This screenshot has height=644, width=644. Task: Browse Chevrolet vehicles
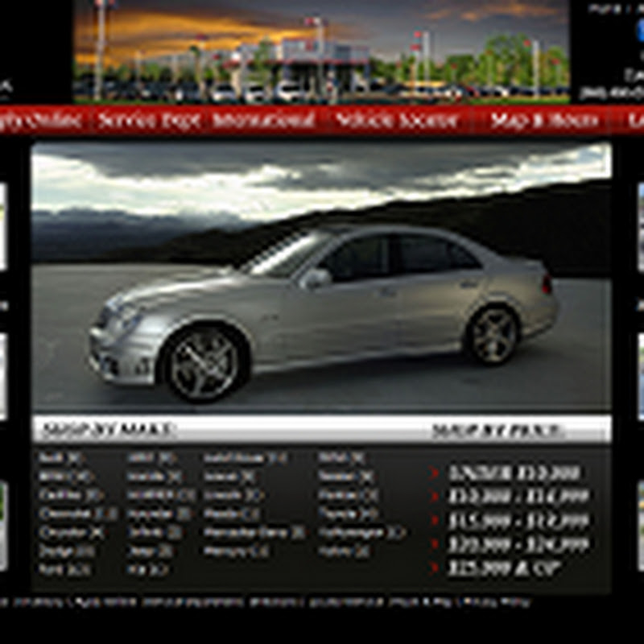coord(78,514)
